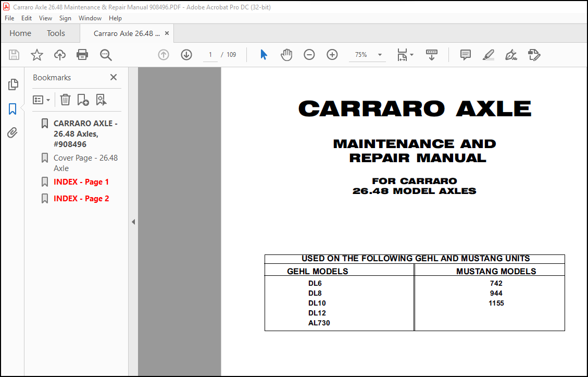This screenshot has width=588, height=377.
Task: Select the Highlight text tool
Action: pos(488,55)
